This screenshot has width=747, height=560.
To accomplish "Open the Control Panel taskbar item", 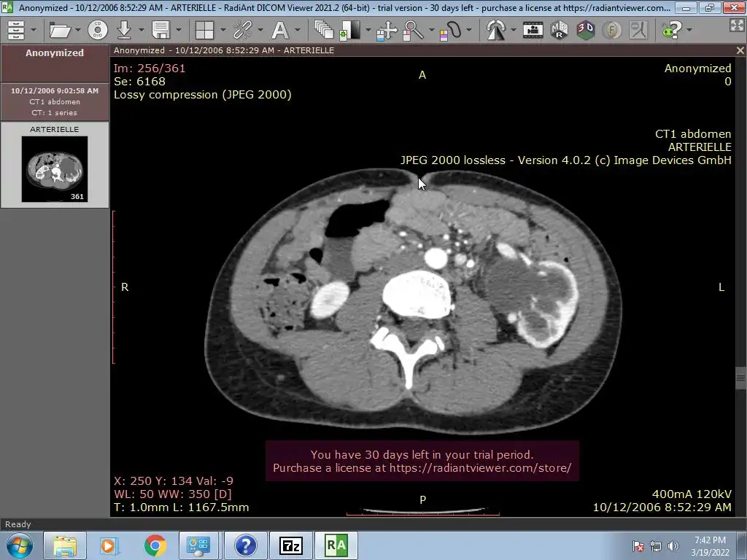I will point(198,545).
